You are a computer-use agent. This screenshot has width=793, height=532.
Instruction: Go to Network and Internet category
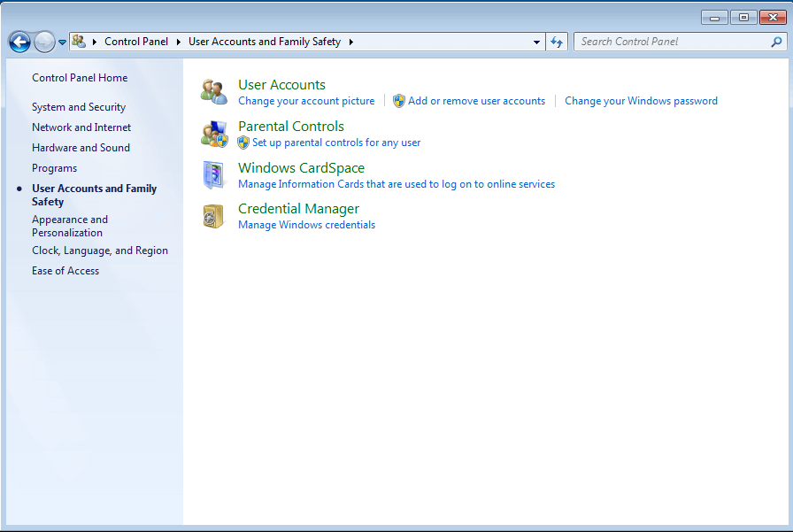click(x=81, y=127)
